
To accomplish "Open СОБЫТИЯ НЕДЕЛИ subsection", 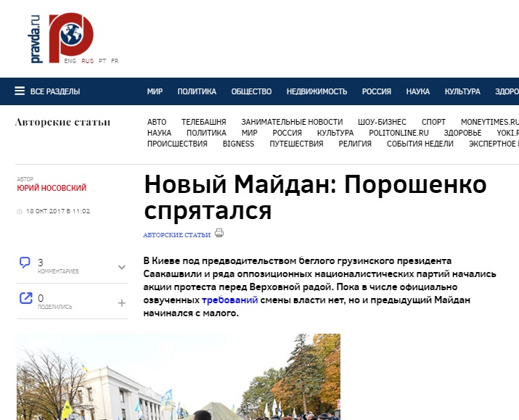I will (420, 144).
